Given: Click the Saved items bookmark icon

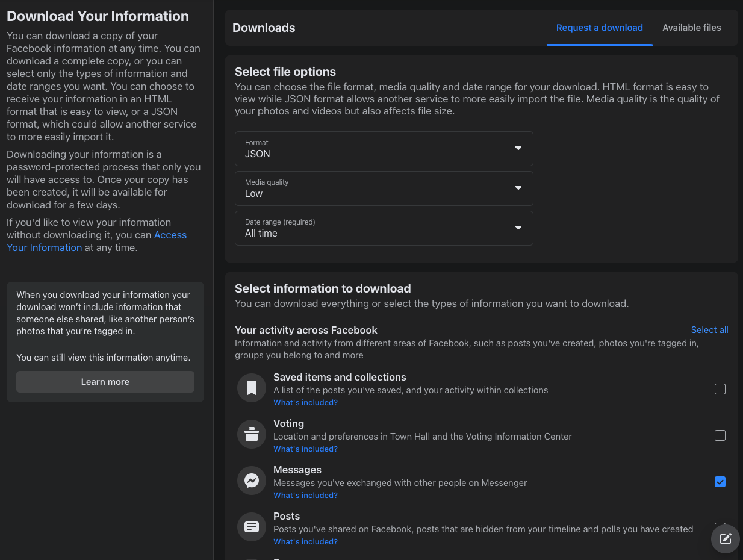Looking at the screenshot, I should click(252, 388).
